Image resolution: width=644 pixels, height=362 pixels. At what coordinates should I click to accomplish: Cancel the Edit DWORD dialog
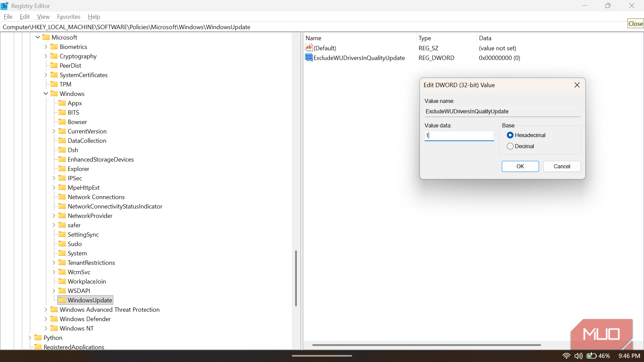pos(562,166)
